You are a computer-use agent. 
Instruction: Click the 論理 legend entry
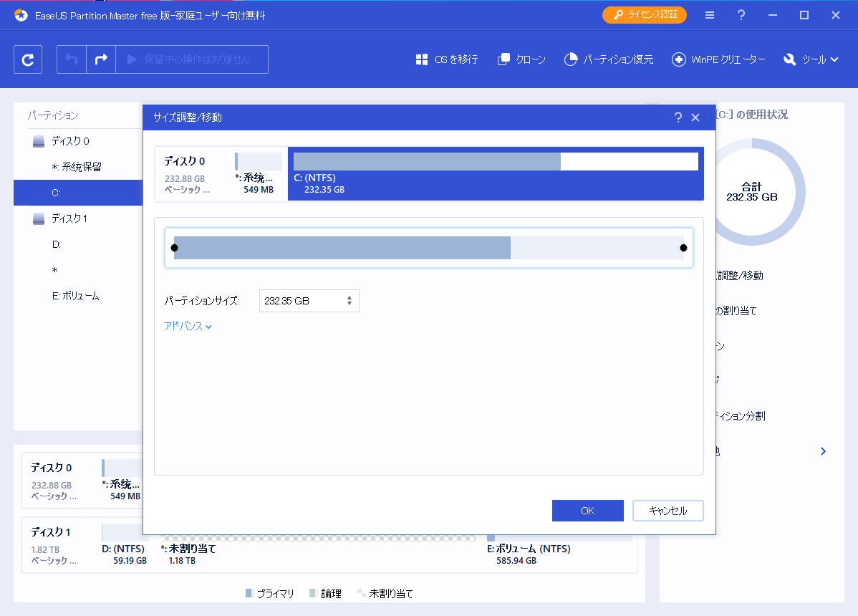(326, 594)
